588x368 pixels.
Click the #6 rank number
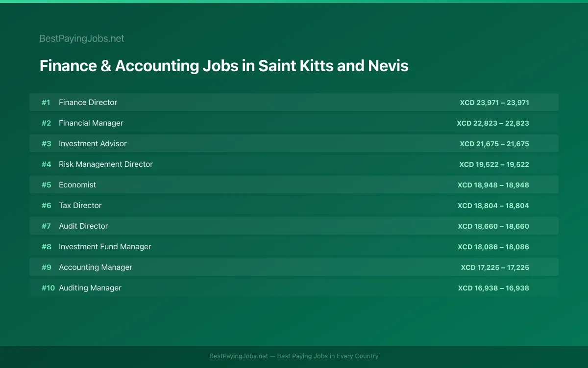[x=46, y=206]
